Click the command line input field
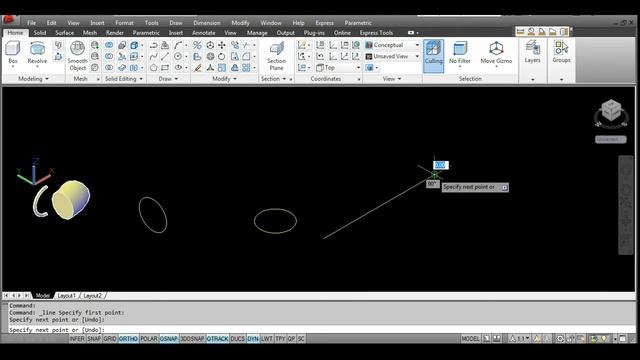Screen dimensions: 640x360 tap(322, 329)
